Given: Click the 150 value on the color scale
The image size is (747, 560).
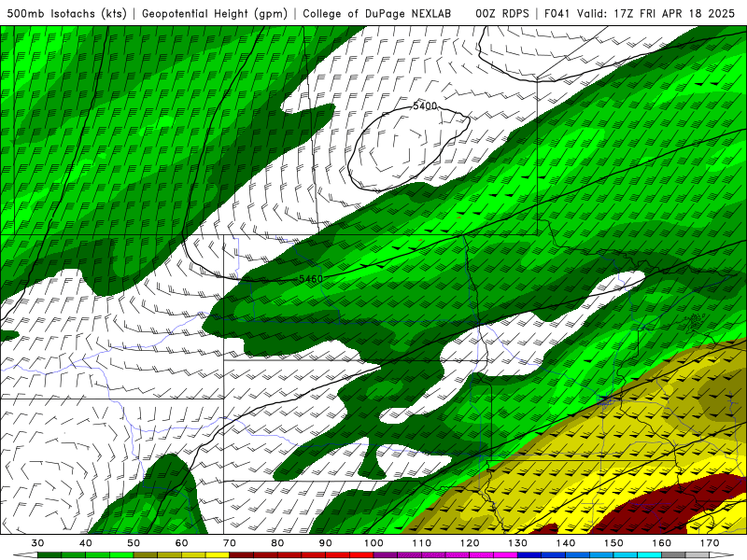Looking at the screenshot, I should (x=613, y=543).
